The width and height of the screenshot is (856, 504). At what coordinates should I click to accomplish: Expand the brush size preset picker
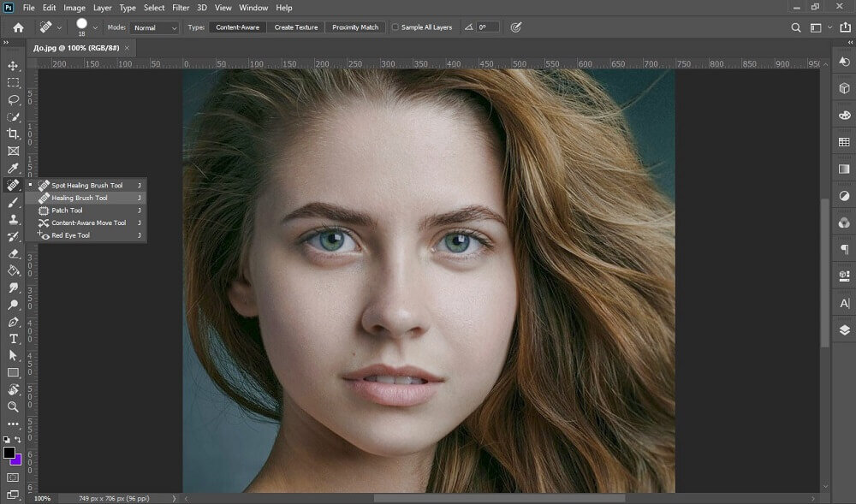pyautogui.click(x=96, y=28)
